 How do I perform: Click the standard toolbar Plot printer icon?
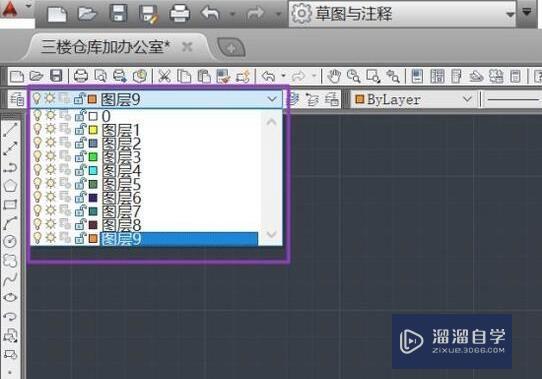pos(81,76)
